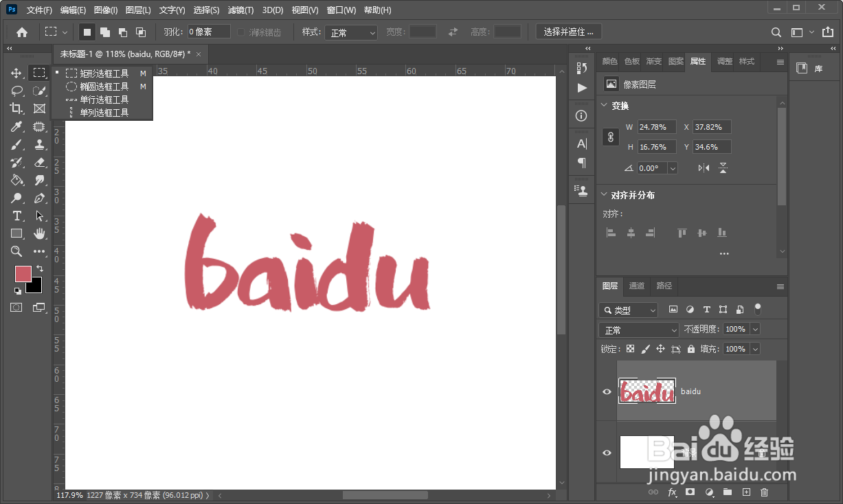Delete layer using trash icon
Screen dimensions: 843x504
pos(765,492)
